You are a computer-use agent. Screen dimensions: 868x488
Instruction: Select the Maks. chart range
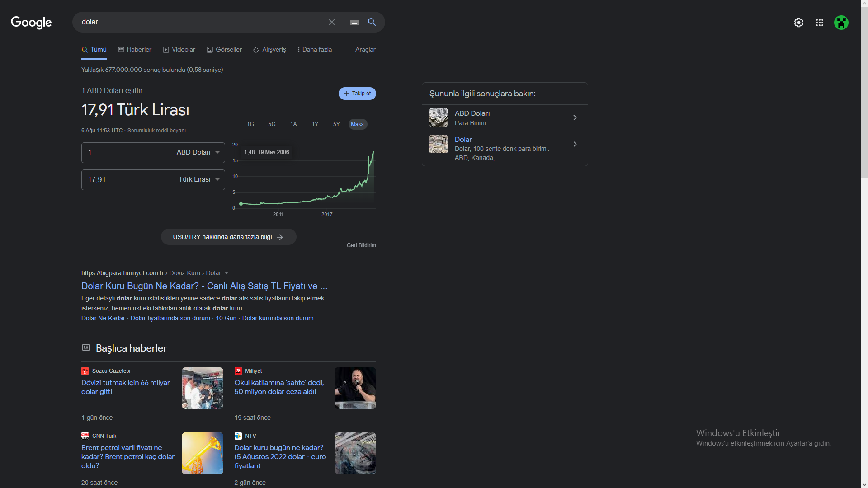coord(358,124)
